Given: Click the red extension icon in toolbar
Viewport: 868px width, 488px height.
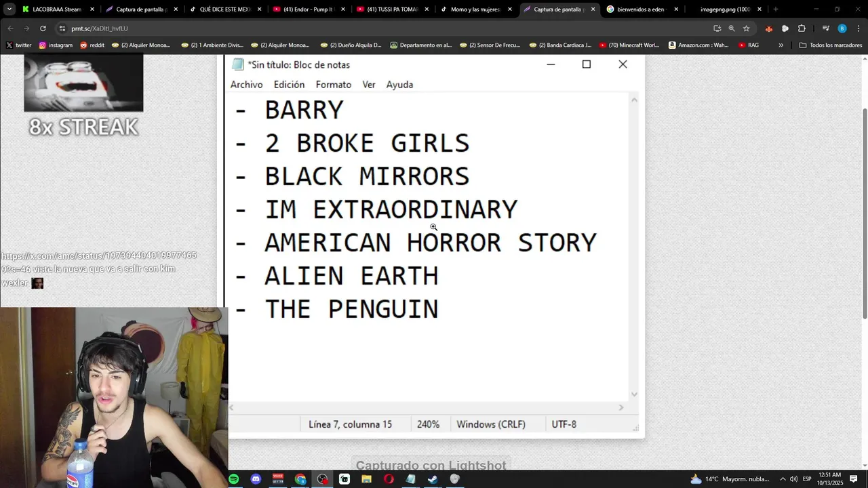Looking at the screenshot, I should 768,28.
